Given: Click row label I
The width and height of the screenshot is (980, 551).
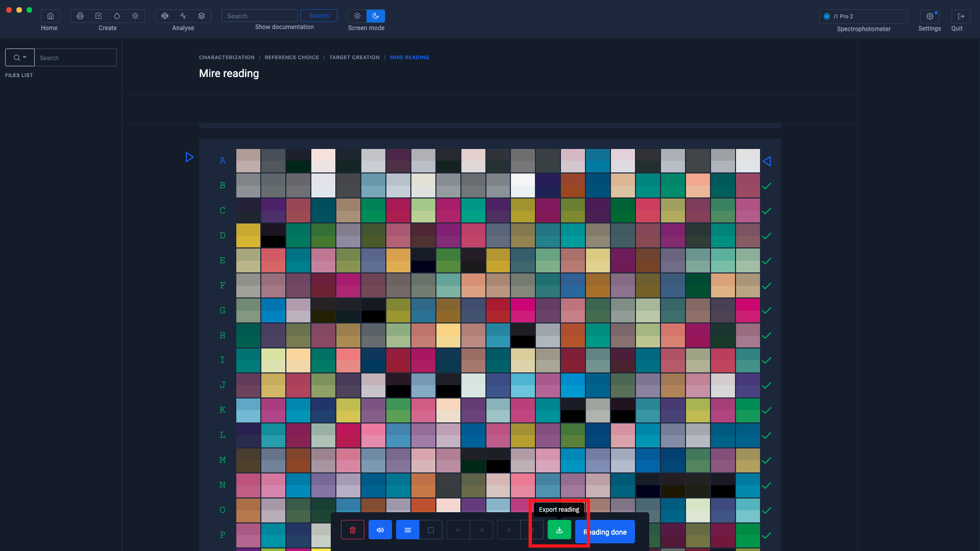Looking at the screenshot, I should (223, 360).
